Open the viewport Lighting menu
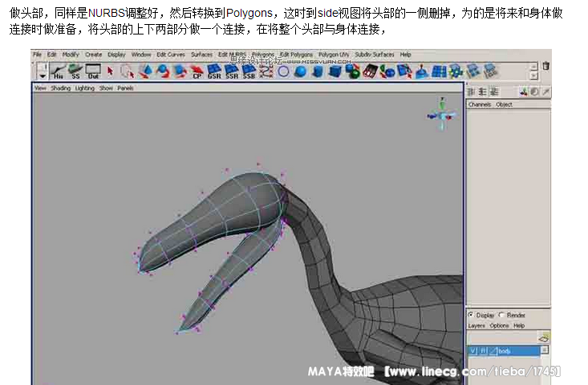This screenshot has height=385, width=588. coord(85,88)
